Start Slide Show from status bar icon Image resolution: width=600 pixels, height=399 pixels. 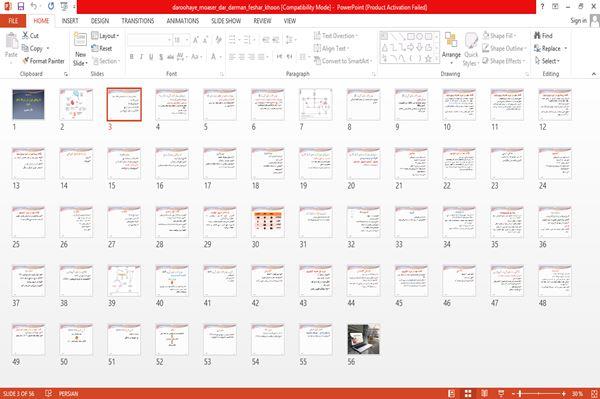pos(501,393)
